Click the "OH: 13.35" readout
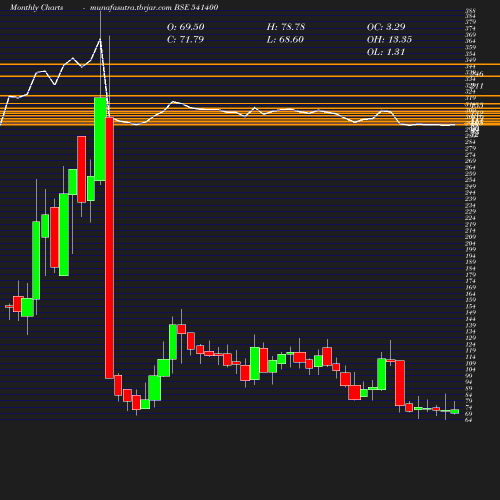The image size is (500, 500). 389,40
